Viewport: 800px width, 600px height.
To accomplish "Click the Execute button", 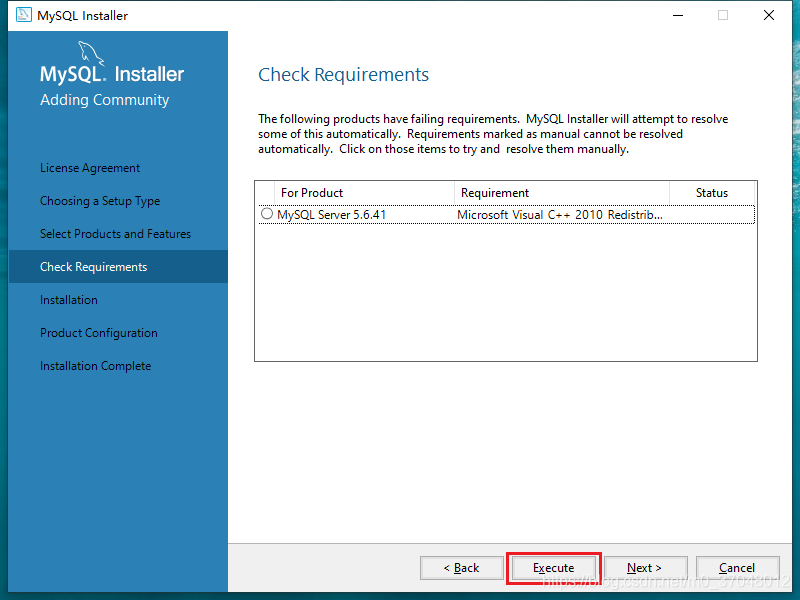I will point(554,568).
